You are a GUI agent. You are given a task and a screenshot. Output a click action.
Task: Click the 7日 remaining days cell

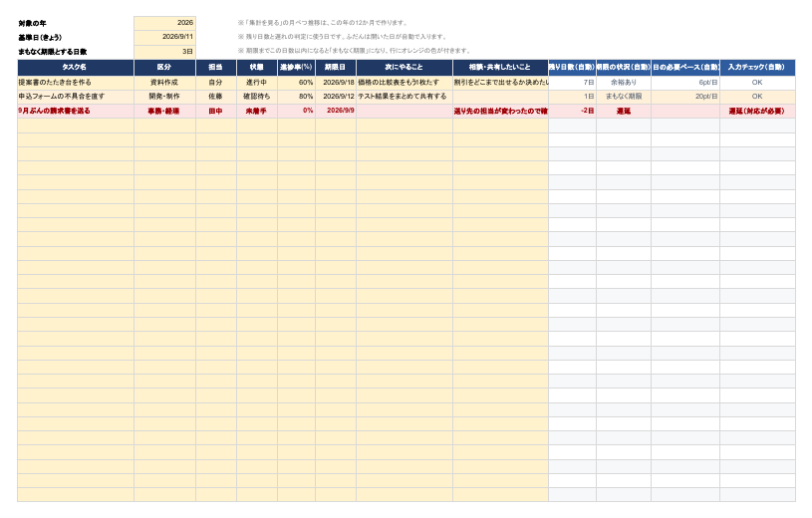(x=572, y=83)
